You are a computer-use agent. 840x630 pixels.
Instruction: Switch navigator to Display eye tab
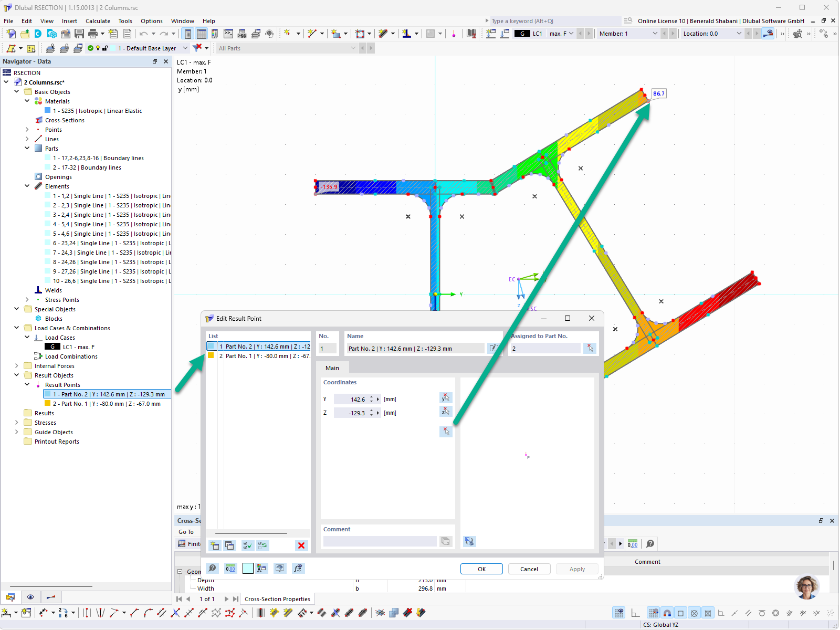click(30, 597)
